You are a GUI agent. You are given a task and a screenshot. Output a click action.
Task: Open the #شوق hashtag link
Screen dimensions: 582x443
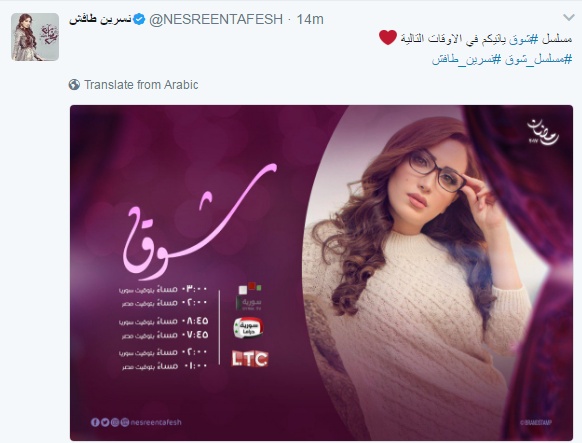(x=524, y=39)
